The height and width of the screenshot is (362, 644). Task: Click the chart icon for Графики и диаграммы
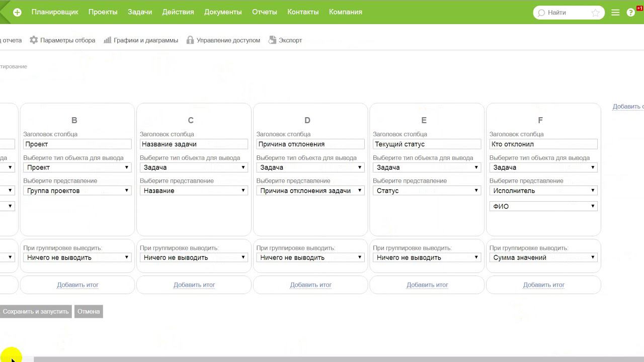pos(107,40)
